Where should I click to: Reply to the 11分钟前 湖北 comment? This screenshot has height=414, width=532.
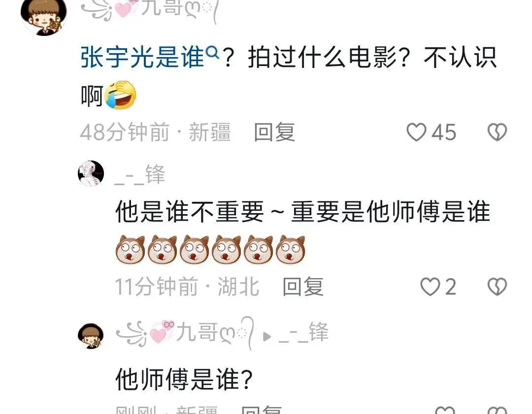[303, 287]
